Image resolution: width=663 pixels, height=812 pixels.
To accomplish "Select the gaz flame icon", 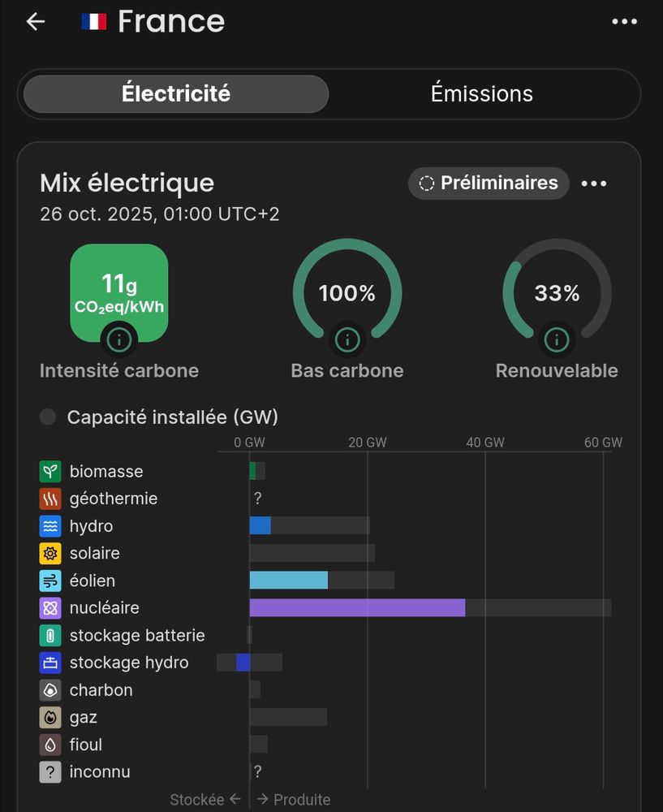I will tap(50, 717).
